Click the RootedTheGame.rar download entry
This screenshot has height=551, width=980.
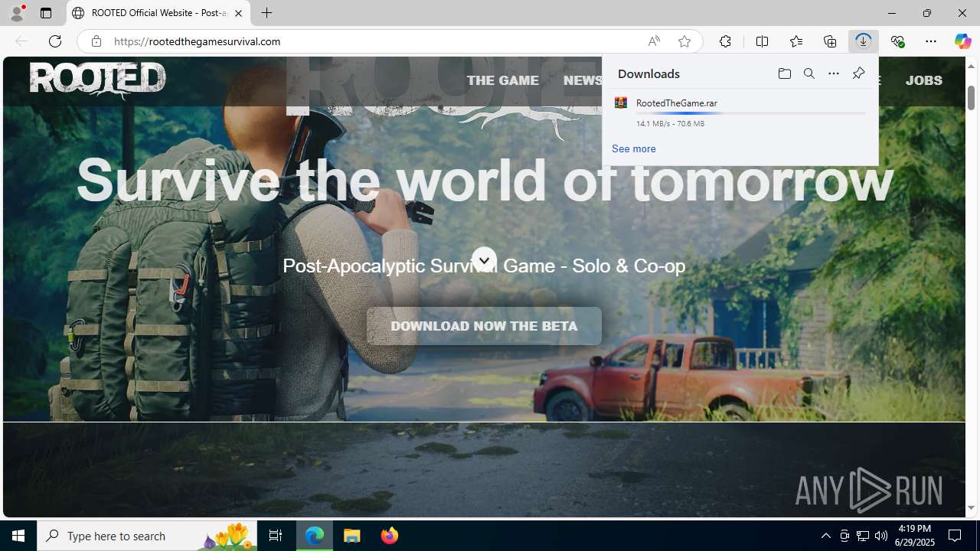[740, 112]
